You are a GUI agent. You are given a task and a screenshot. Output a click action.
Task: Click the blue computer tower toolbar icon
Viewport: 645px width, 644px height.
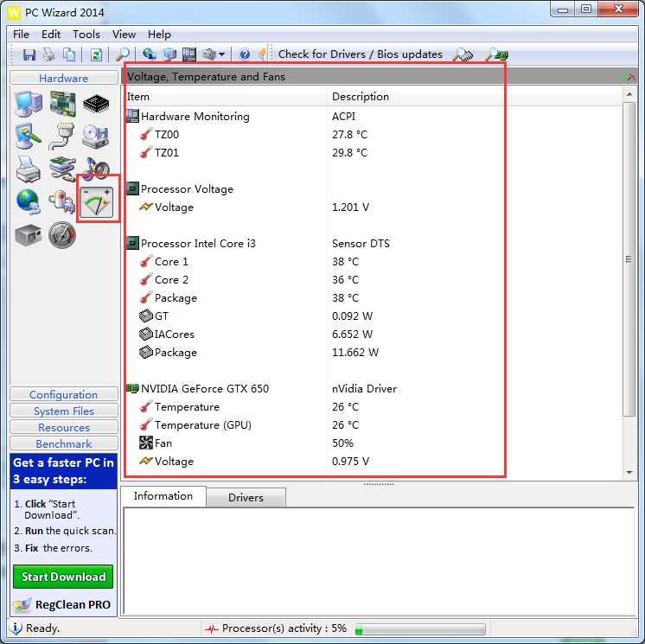point(169,54)
